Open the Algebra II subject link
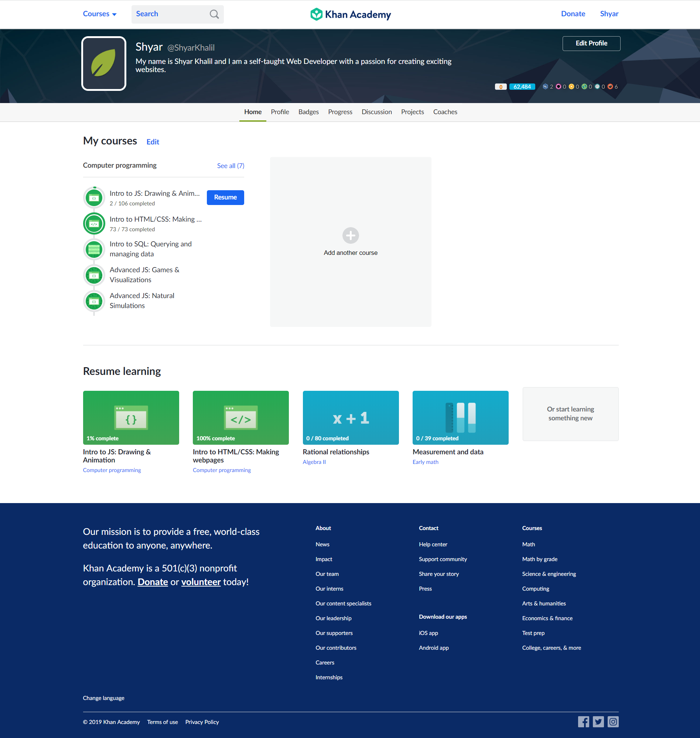Image resolution: width=700 pixels, height=738 pixels. [314, 462]
